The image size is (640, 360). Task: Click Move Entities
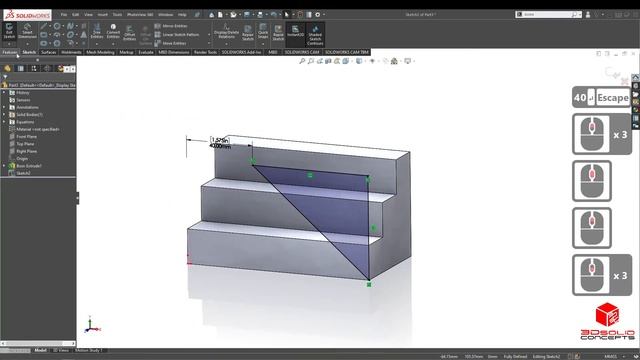pos(171,43)
